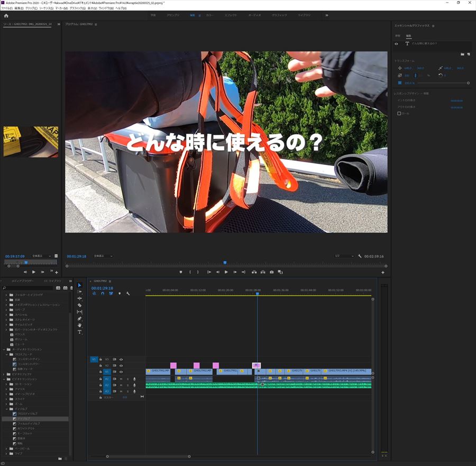Click Export Frame camera icon

coord(271,272)
